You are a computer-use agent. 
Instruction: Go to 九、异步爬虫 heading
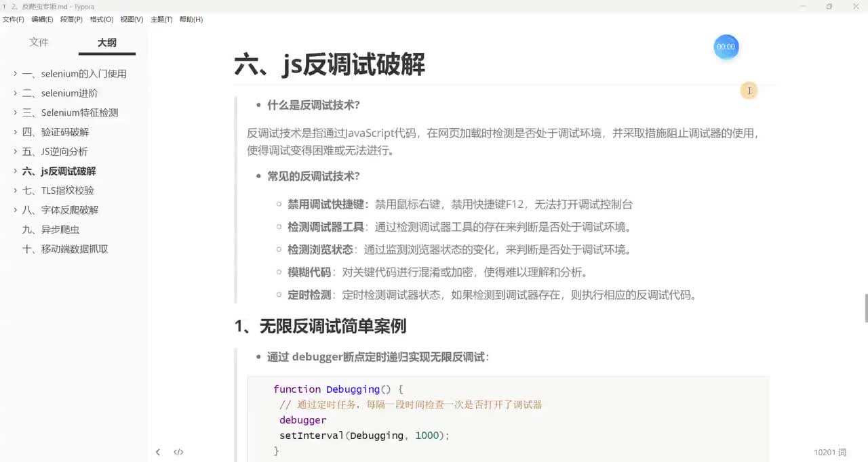point(51,230)
